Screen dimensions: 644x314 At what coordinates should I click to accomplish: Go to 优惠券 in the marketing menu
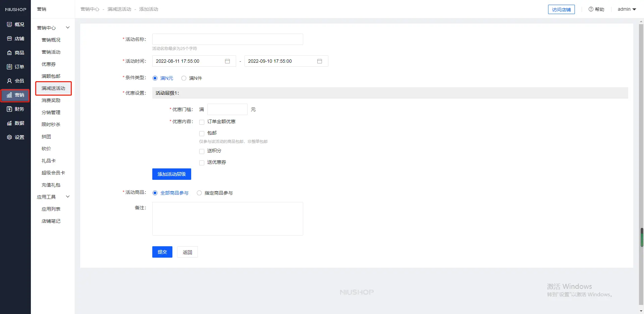(x=49, y=64)
